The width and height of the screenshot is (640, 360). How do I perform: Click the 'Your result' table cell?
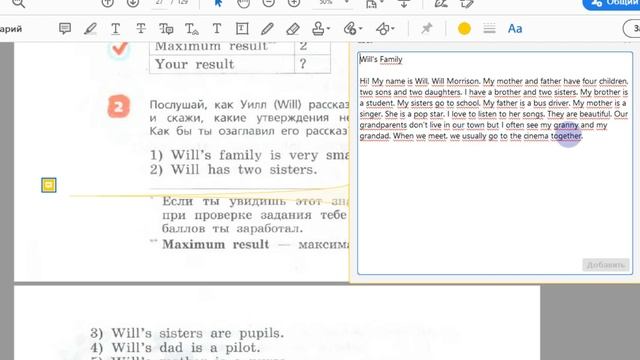[x=222, y=64]
